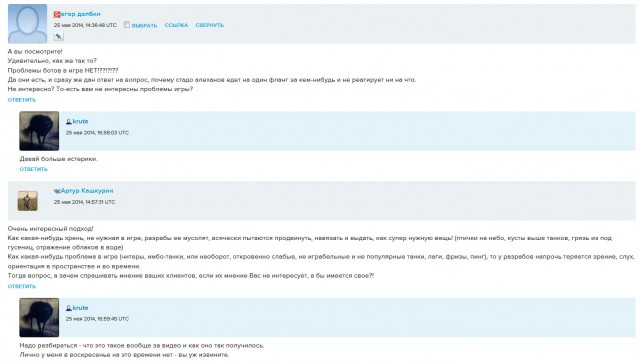Screen dimensions: 640x362
Task: Click егор долбин's default silhouette avatar
Action: (x=27, y=24)
